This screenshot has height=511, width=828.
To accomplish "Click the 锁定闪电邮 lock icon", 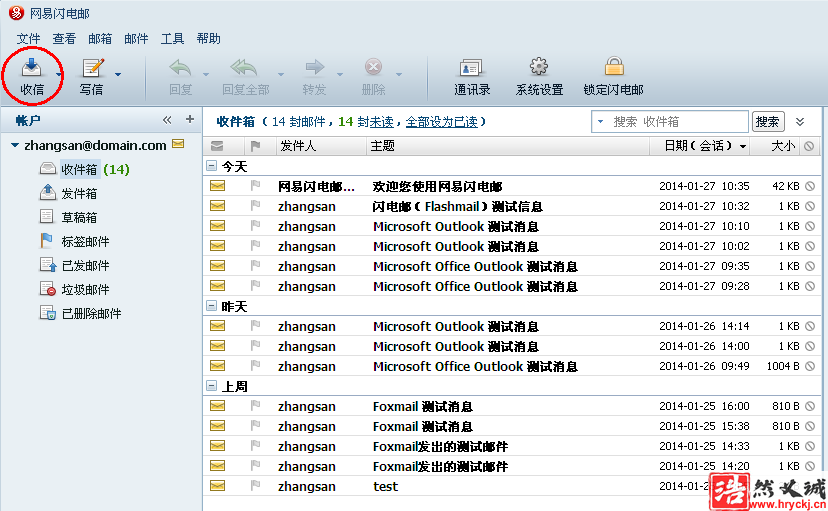I will [x=614, y=67].
